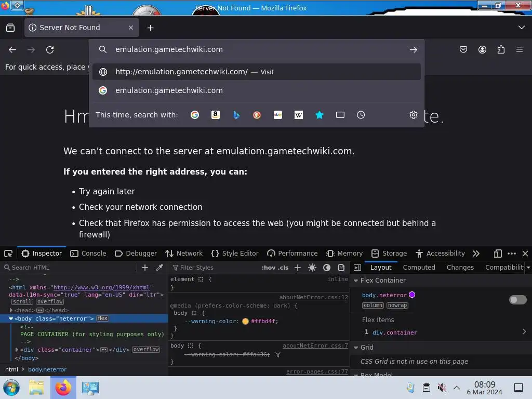Open search settings gear

(x=413, y=115)
